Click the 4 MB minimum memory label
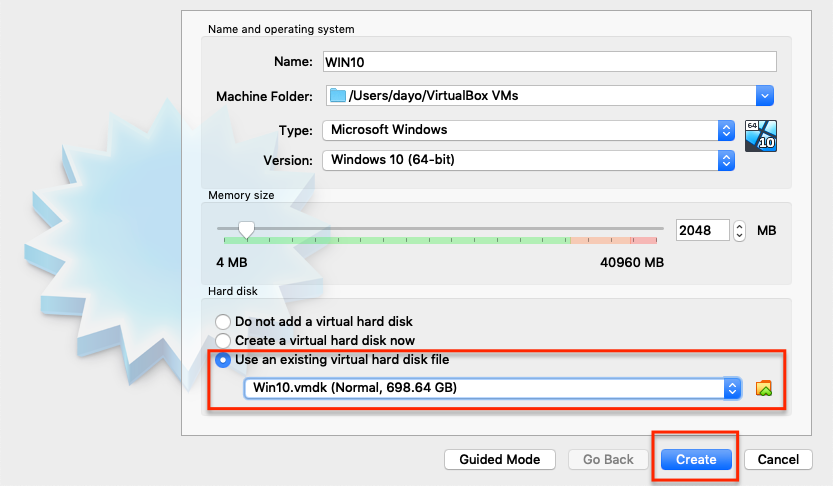 232,262
